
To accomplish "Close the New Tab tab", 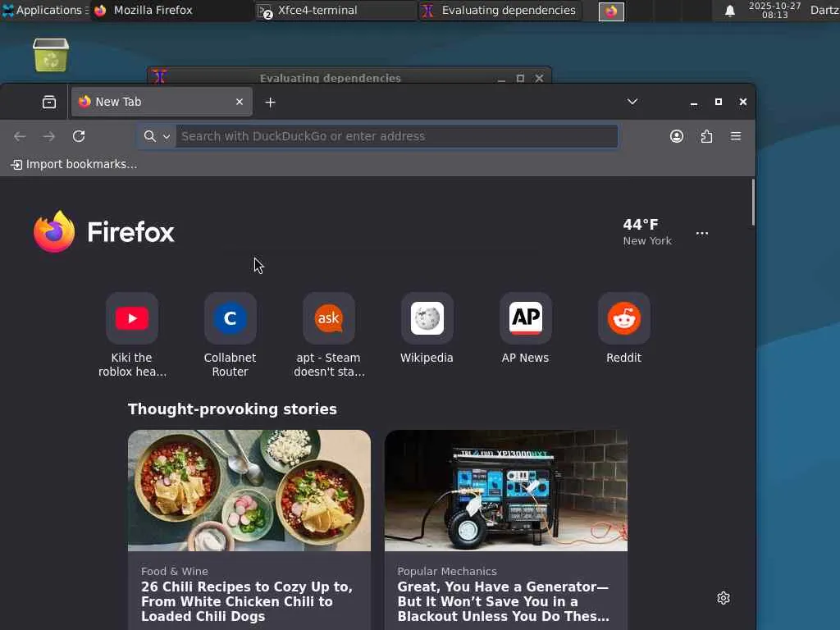I will click(240, 102).
